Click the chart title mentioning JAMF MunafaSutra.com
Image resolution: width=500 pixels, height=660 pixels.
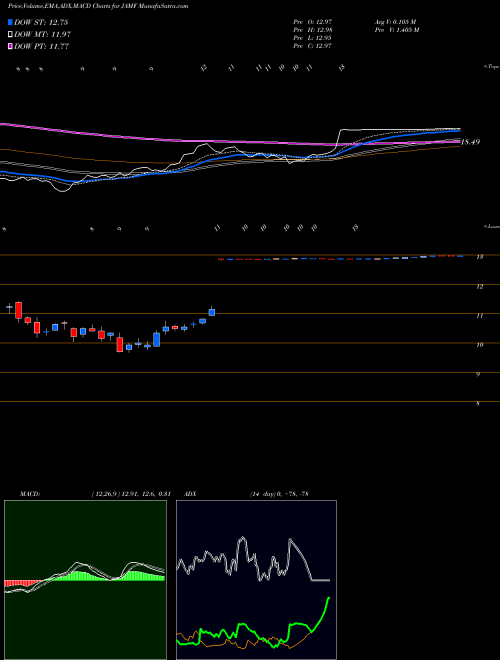(98, 6)
